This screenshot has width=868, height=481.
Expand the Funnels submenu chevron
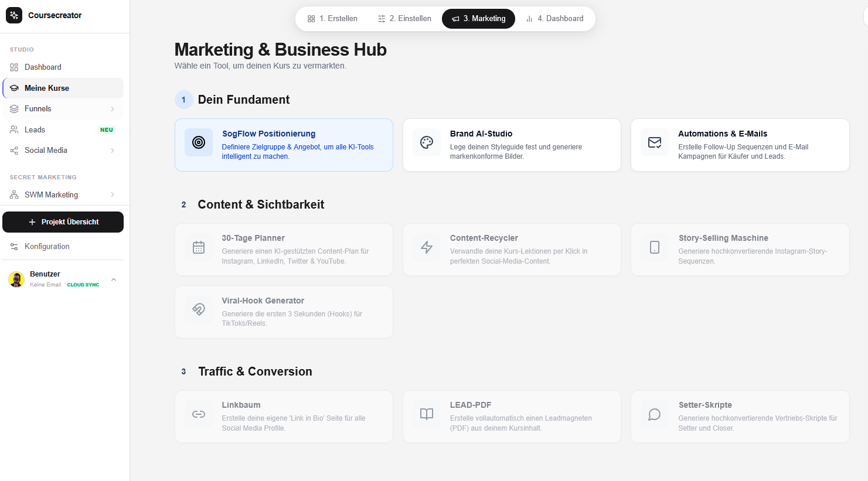[113, 109]
